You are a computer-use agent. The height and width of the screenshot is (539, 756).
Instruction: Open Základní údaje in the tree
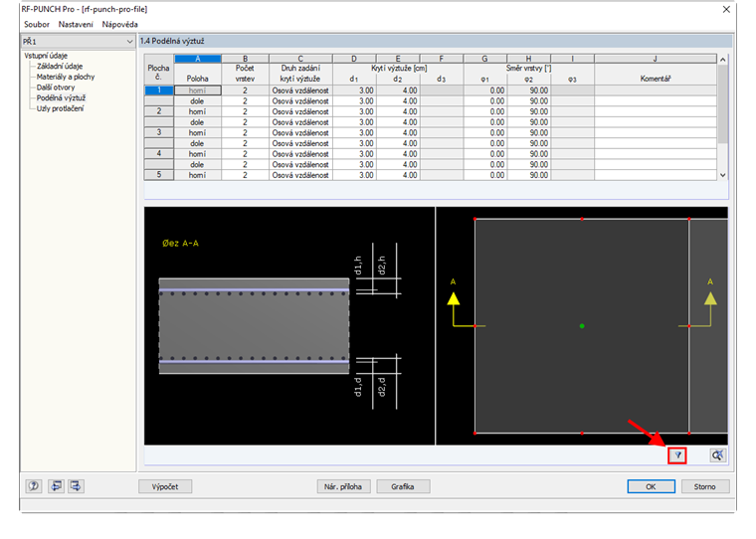[60, 66]
